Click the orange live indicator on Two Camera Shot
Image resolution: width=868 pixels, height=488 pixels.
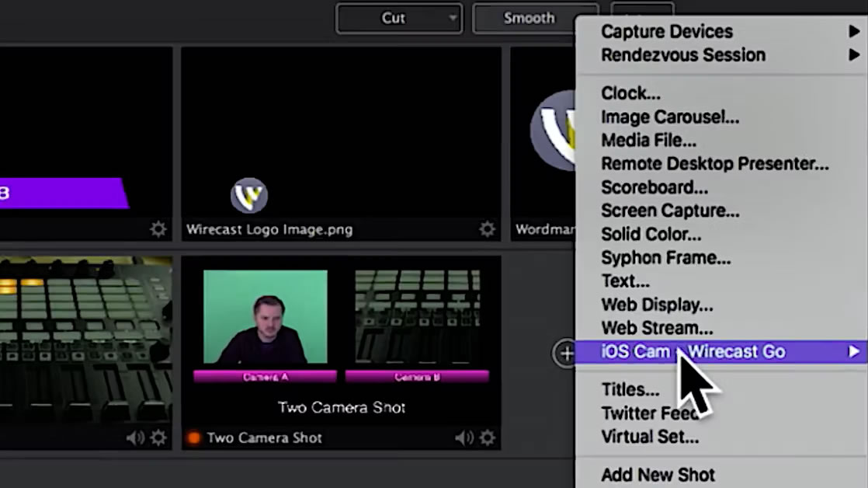point(194,437)
